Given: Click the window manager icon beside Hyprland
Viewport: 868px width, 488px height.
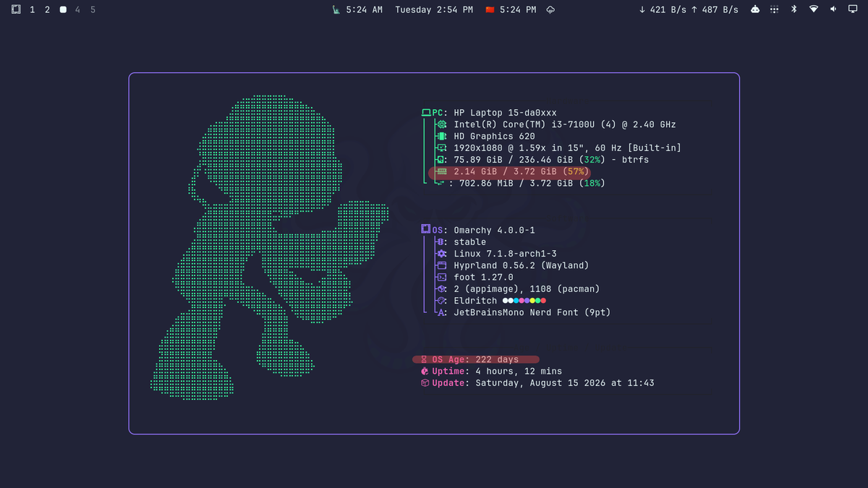Looking at the screenshot, I should (441, 265).
